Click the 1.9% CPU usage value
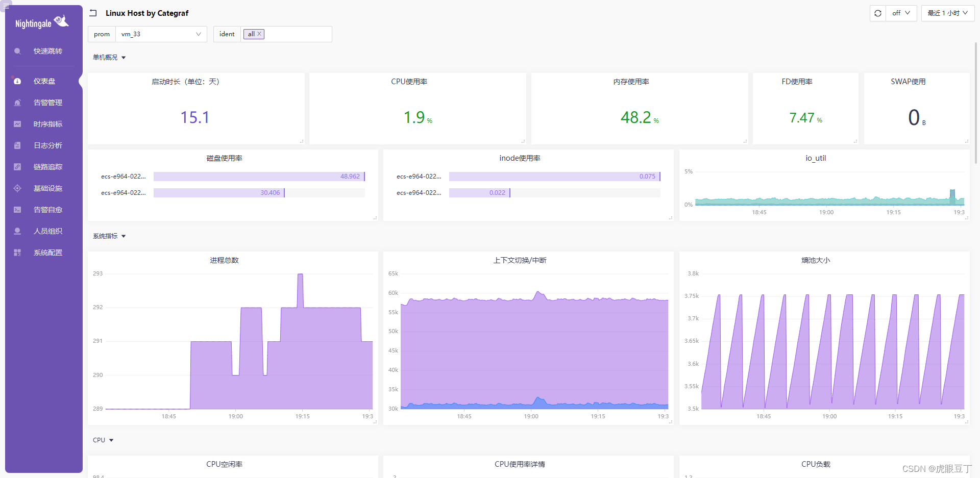This screenshot has height=478, width=980. tap(418, 117)
